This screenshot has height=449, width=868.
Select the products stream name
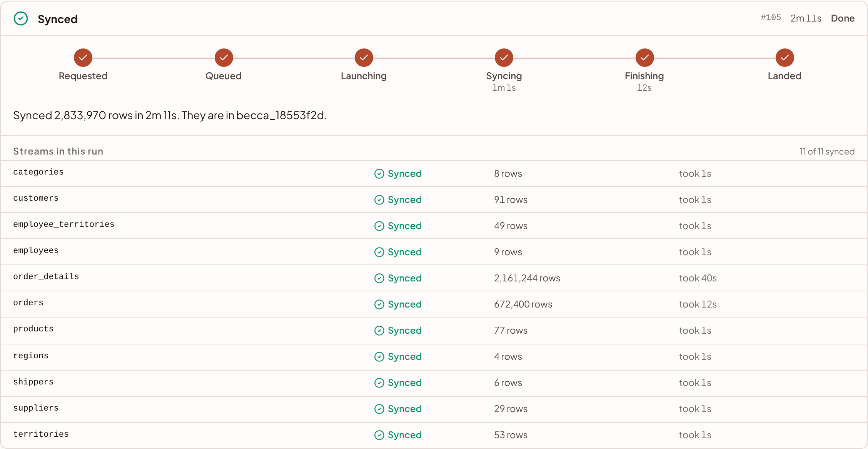click(33, 329)
